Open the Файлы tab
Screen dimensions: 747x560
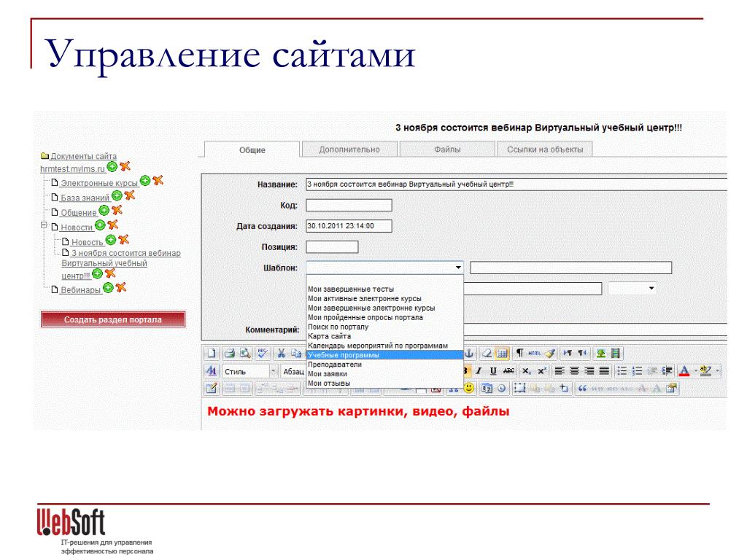pyautogui.click(x=447, y=149)
